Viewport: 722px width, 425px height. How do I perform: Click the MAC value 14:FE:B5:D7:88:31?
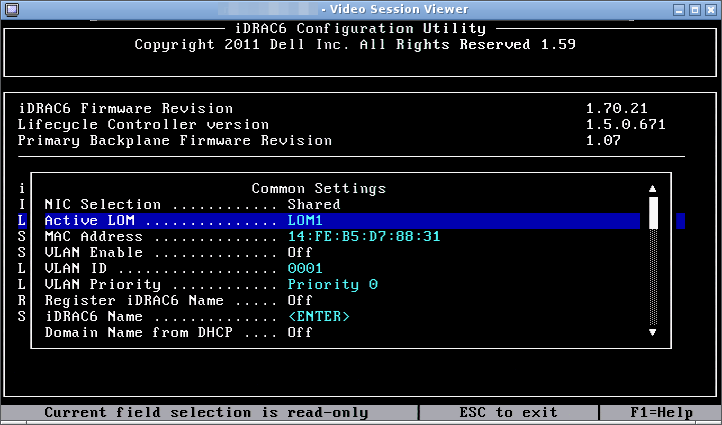(364, 237)
